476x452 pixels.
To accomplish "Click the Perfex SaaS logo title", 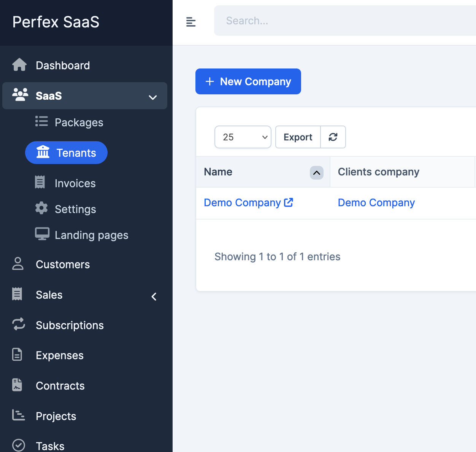I will coord(56,22).
